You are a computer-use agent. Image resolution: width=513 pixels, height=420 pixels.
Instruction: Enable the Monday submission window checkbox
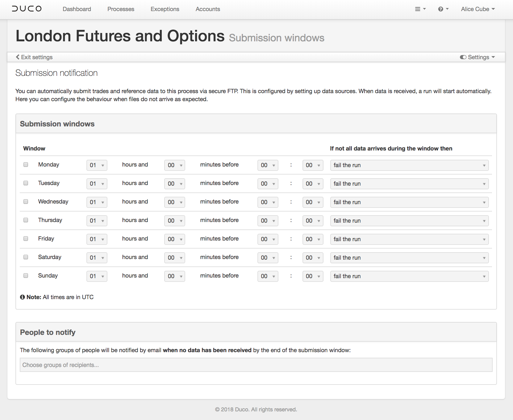[x=26, y=165]
